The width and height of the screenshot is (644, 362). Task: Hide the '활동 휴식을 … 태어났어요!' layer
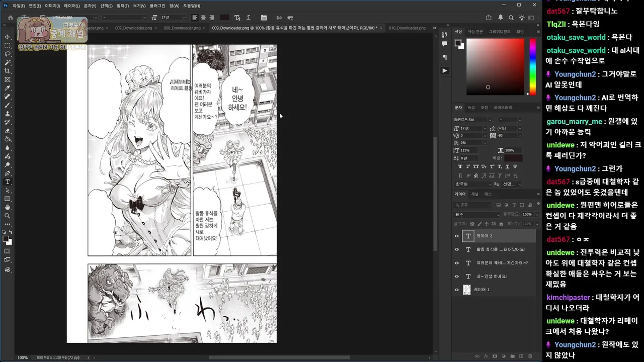click(457, 249)
